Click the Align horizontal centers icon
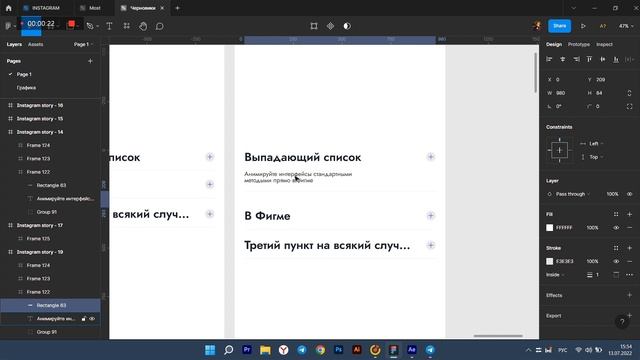 click(x=562, y=60)
